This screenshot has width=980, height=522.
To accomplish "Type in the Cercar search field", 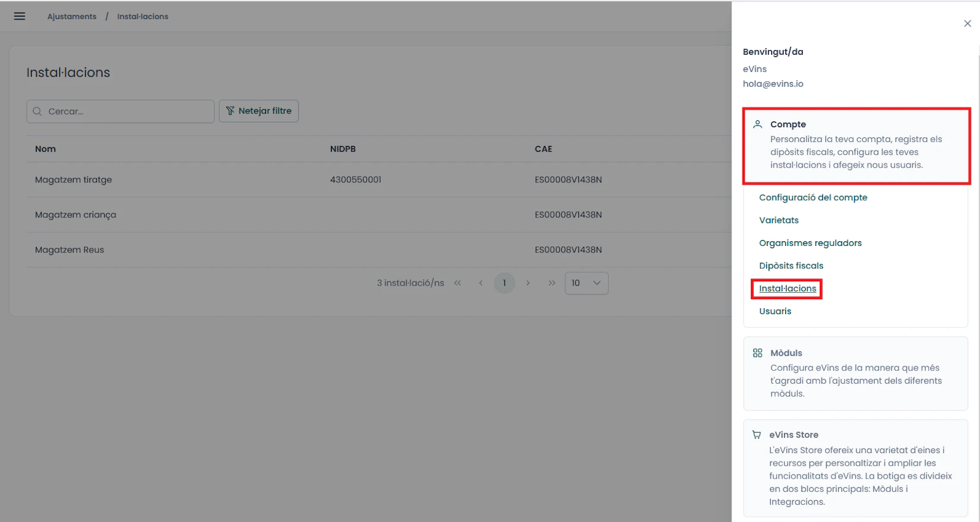I will click(128, 112).
